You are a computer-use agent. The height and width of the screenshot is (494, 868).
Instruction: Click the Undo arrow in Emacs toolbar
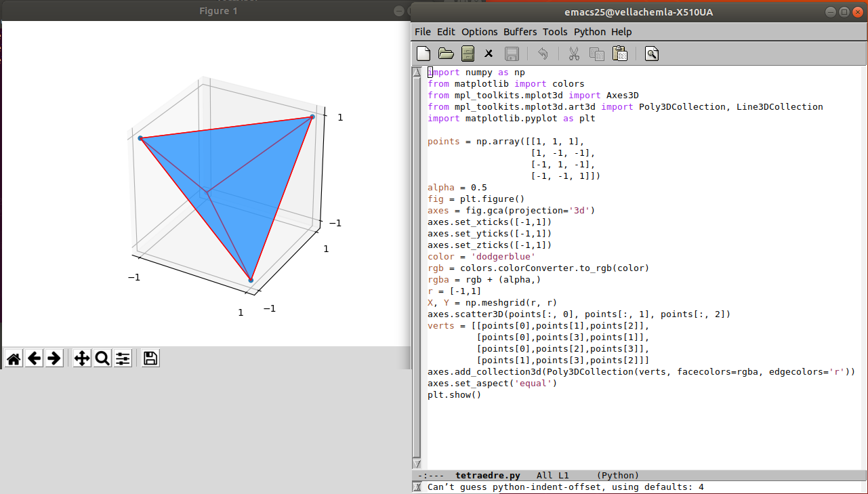point(543,54)
